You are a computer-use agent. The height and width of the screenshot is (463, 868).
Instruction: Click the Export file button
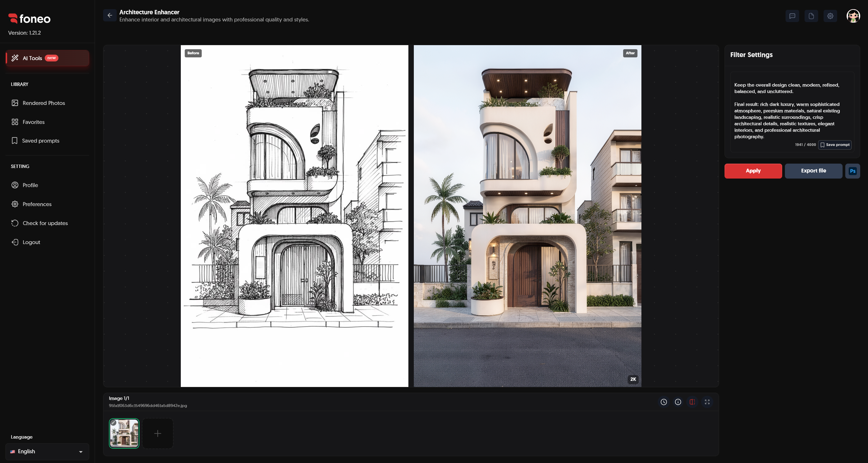pyautogui.click(x=813, y=171)
